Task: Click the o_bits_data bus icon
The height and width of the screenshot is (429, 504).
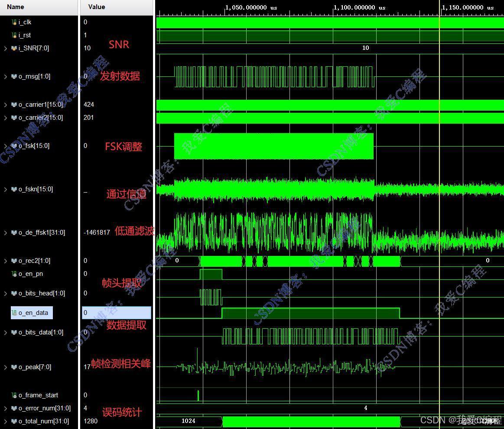Action: point(14,332)
